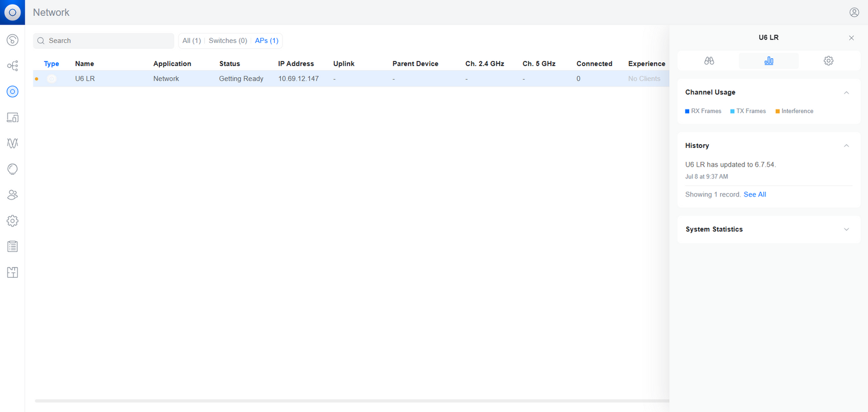This screenshot has width=868, height=412.
Task: Sort the device table by Type column
Action: (52, 64)
